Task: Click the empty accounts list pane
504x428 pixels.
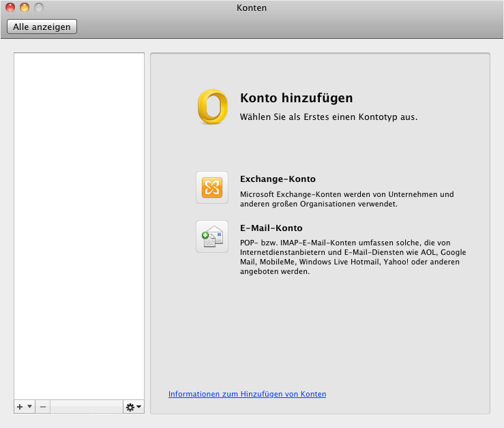Action: (79, 226)
